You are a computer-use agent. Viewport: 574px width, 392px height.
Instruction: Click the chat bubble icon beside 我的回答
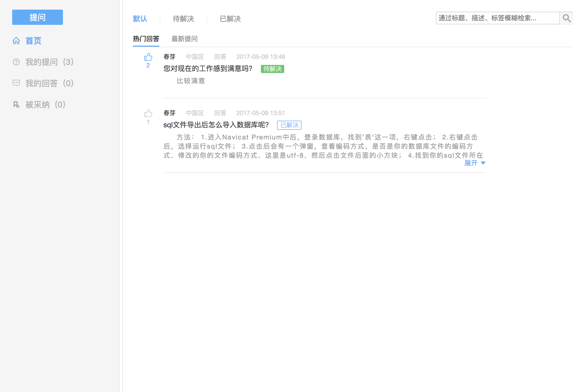16,83
